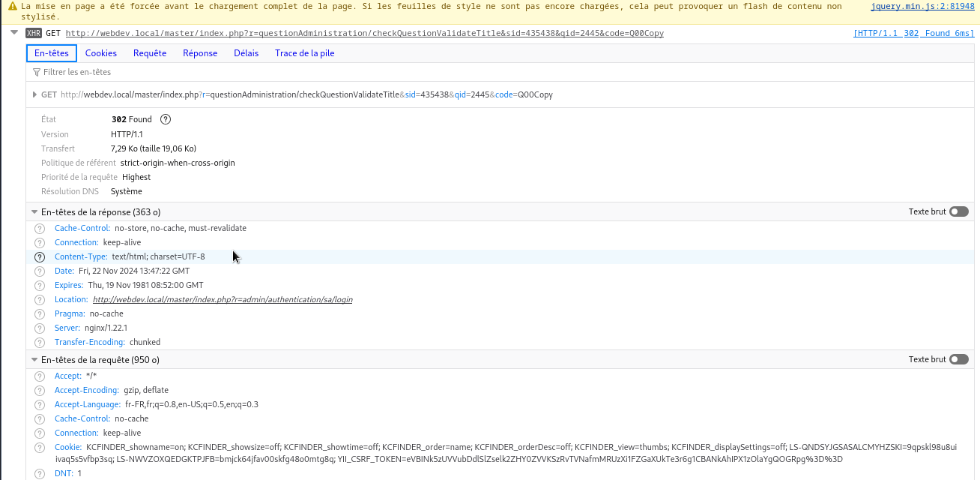Collapse En-têtes de la réponse section

34,212
